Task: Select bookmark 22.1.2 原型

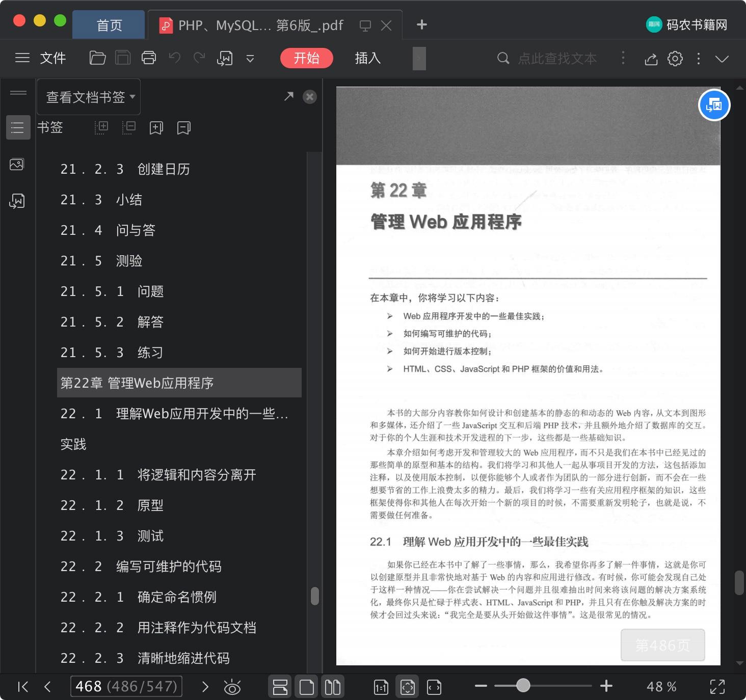Action: (179, 505)
